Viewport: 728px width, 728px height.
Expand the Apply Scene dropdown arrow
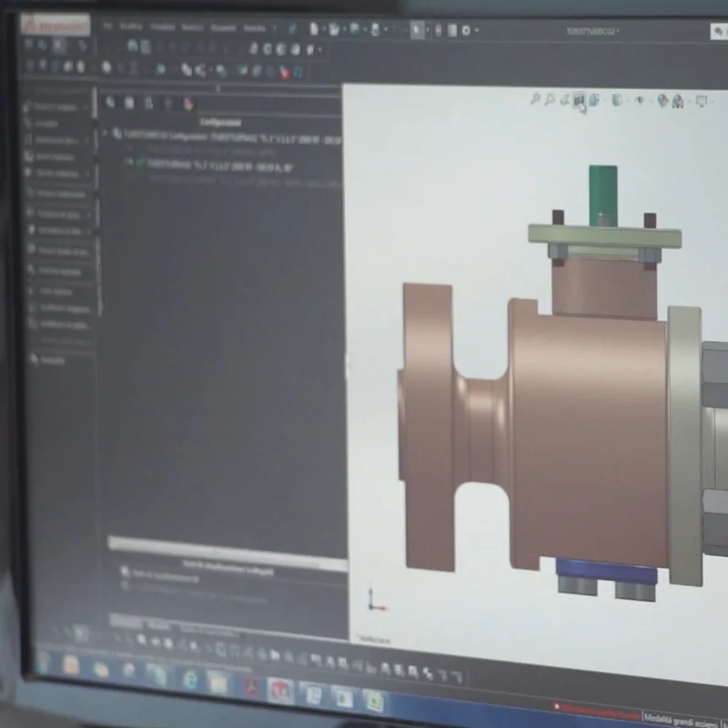(689, 101)
